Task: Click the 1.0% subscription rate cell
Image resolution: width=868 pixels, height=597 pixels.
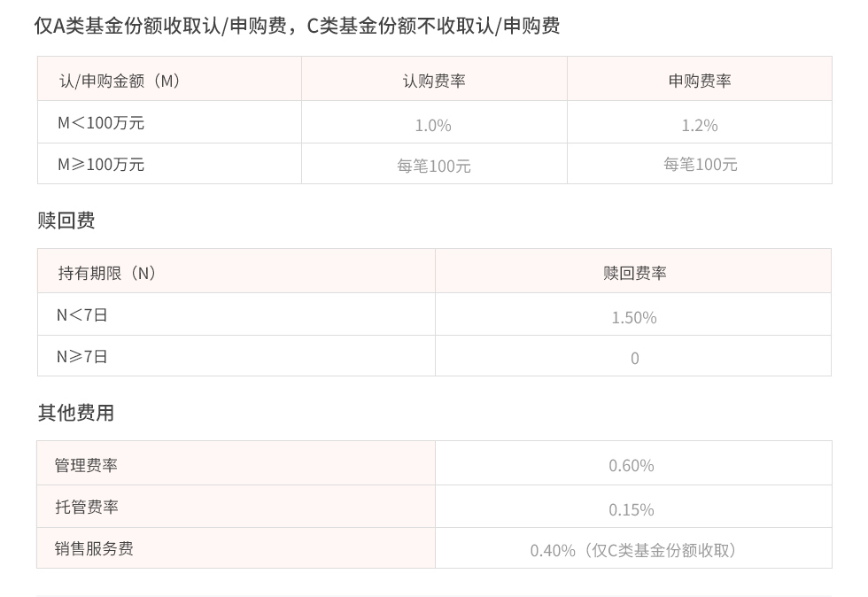Action: 433,125
